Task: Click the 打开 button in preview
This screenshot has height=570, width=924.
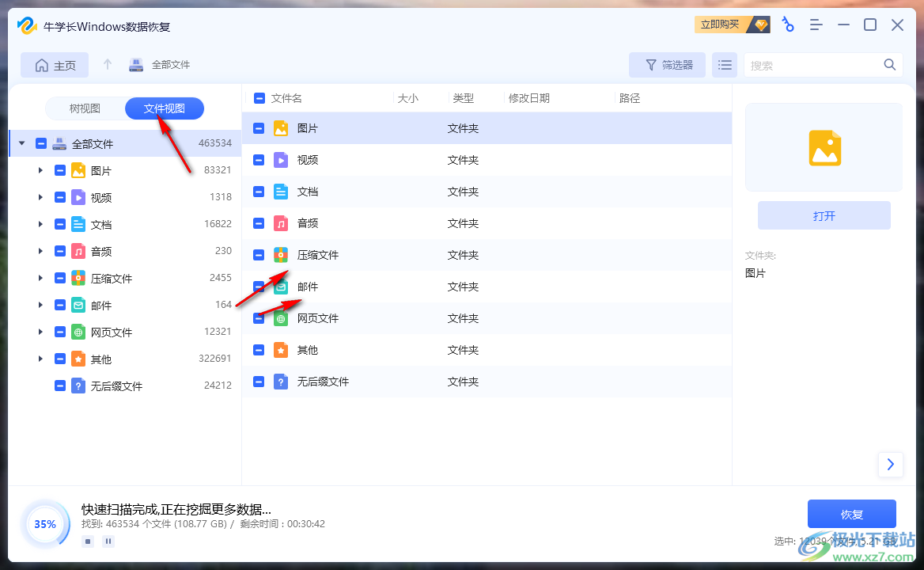Action: 824,216
